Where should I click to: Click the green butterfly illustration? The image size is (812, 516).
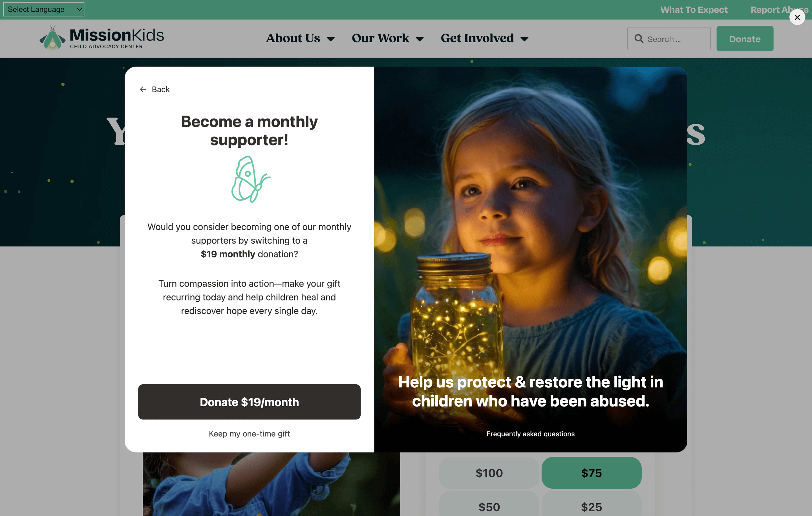[x=250, y=179]
